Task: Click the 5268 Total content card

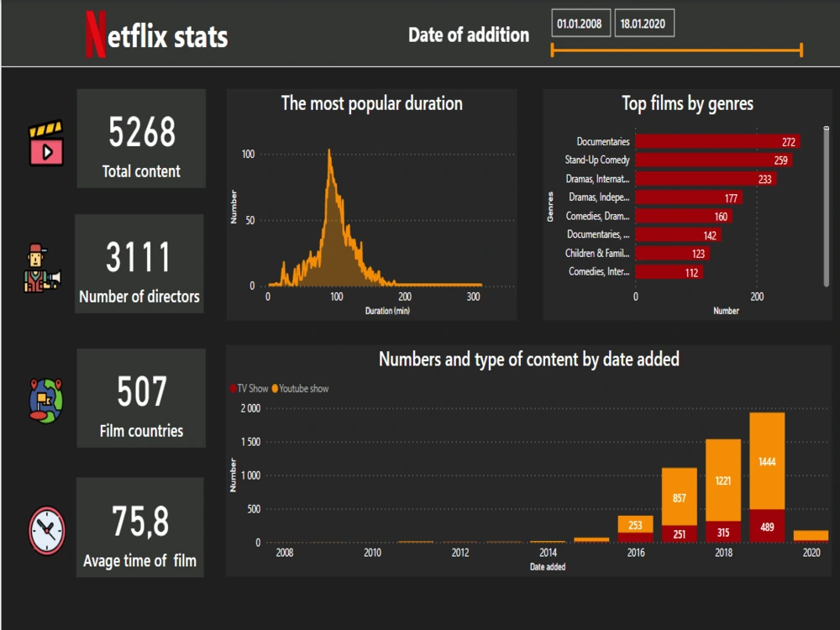Action: coord(139,139)
